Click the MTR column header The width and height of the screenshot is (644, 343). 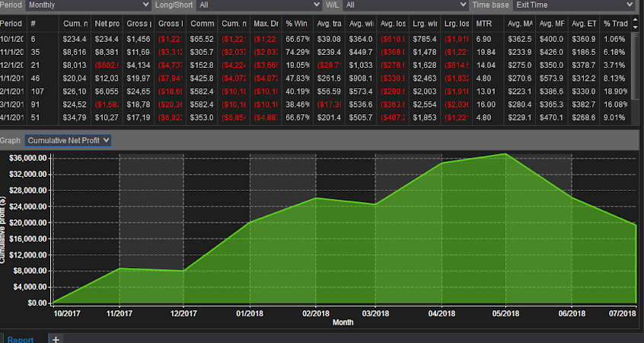click(x=488, y=24)
